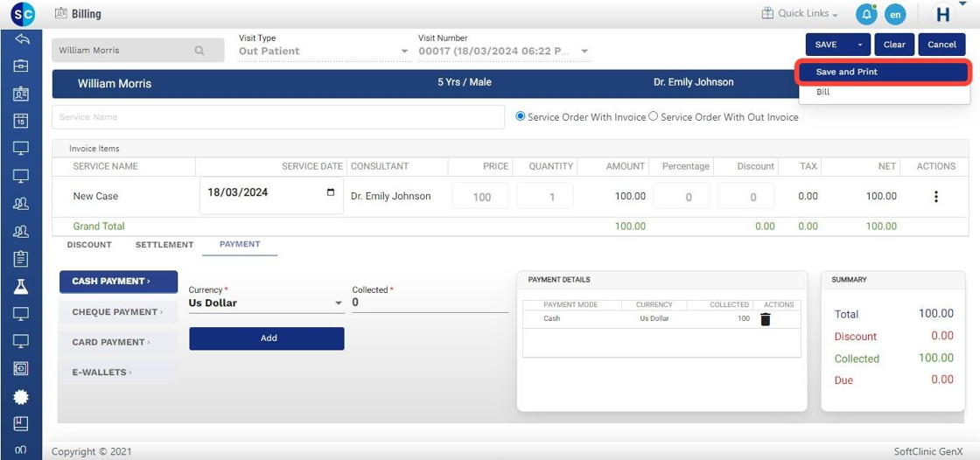Choose Save and Print from menu
The height and width of the screenshot is (460, 980).
[883, 72]
